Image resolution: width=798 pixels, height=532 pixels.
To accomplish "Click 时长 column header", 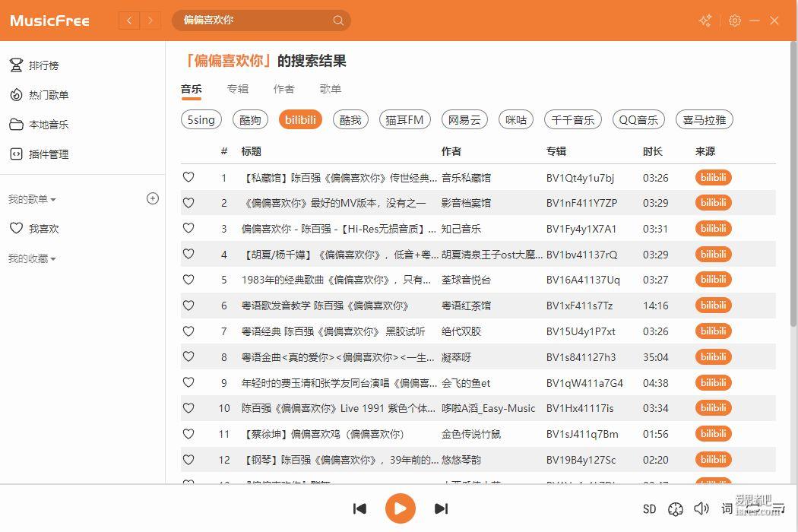I will pyautogui.click(x=652, y=151).
